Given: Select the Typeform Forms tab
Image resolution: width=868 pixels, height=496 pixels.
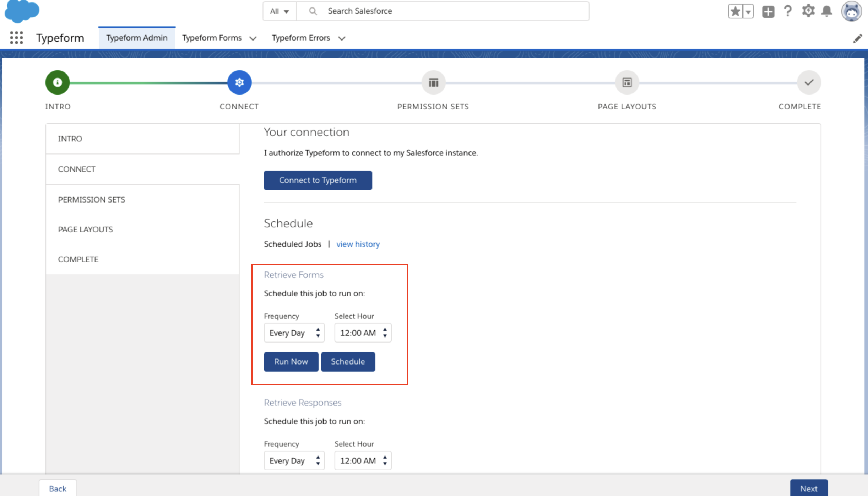Looking at the screenshot, I should 212,38.
